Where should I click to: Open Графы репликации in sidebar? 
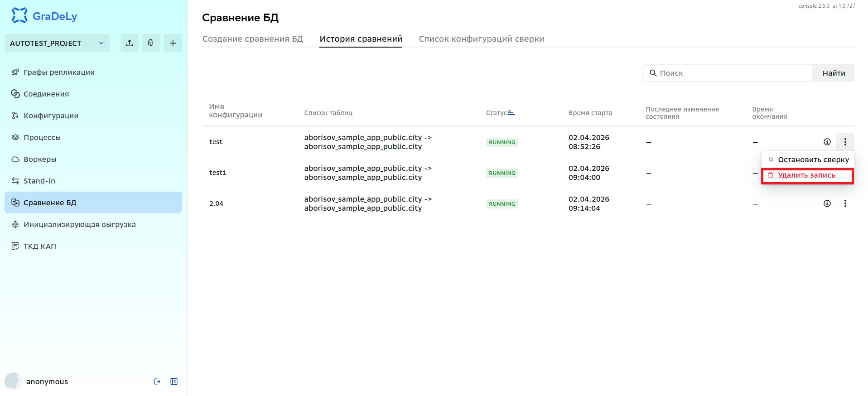pos(93,72)
